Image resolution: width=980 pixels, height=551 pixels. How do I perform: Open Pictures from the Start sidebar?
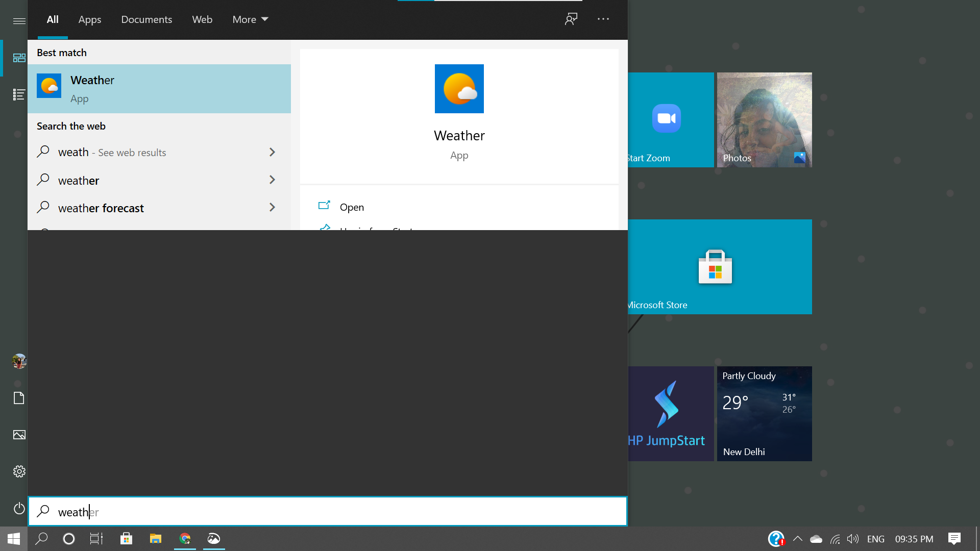(x=19, y=435)
